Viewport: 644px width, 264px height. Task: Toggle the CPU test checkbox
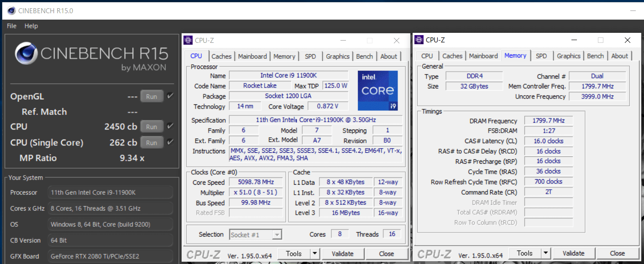(170, 126)
